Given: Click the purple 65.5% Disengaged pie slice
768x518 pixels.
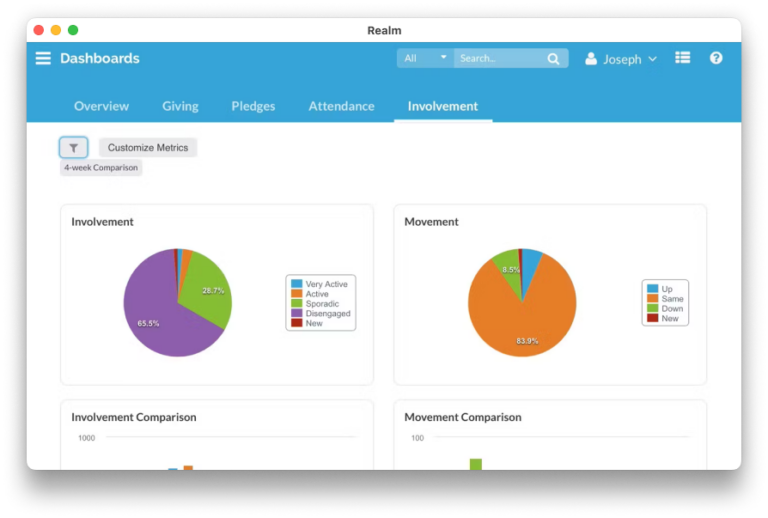Looking at the screenshot, I should (x=157, y=313).
